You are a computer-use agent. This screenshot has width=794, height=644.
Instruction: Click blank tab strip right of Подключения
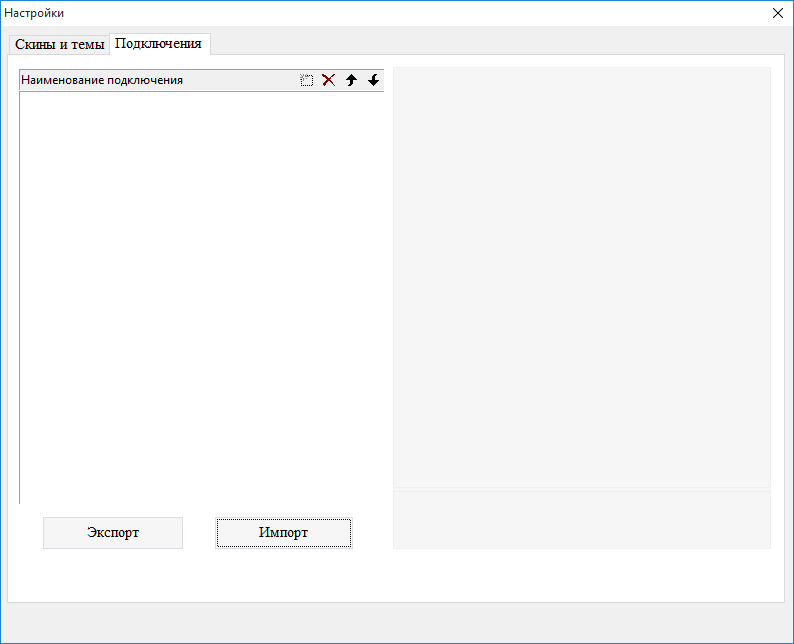coord(500,43)
